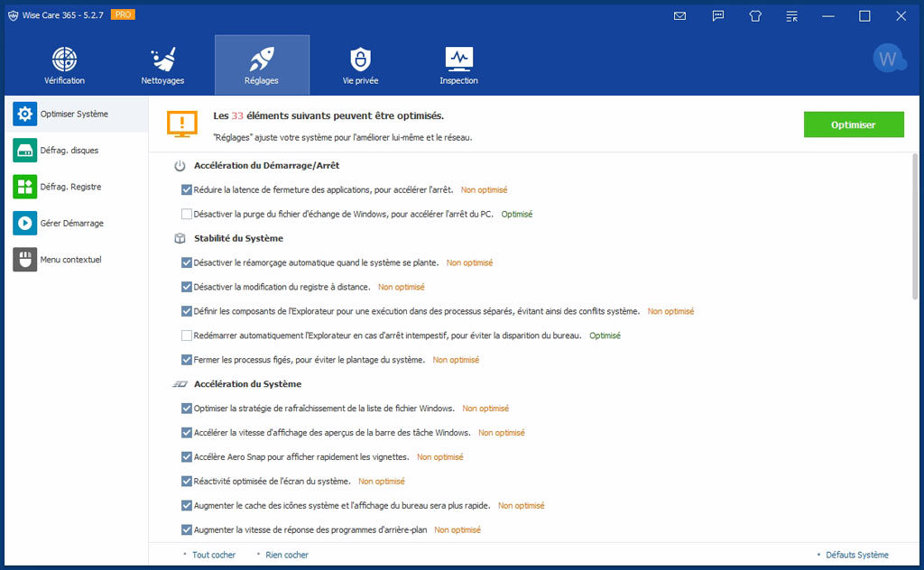Toggle Réactivité optimisée de l'écran checkbox

[186, 481]
